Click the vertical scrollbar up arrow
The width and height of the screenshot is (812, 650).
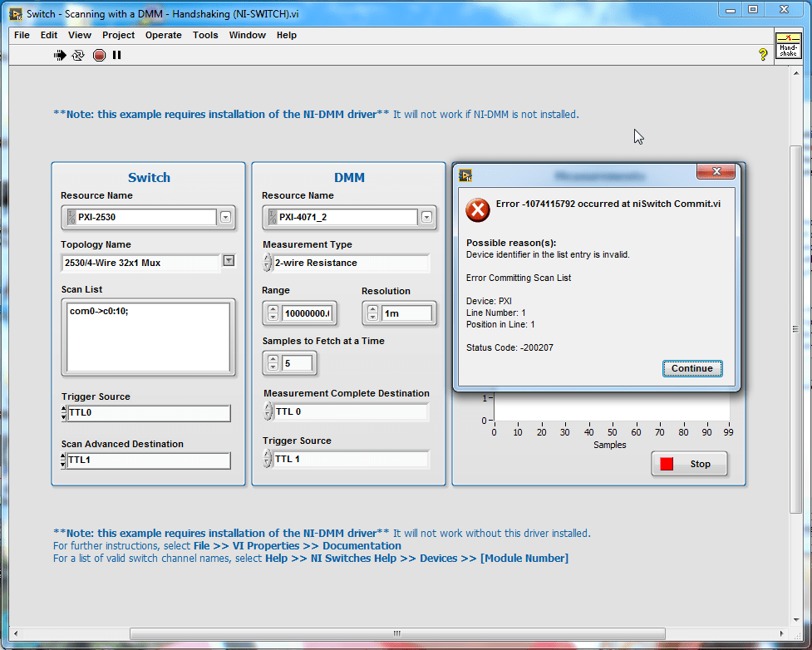pyautogui.click(x=796, y=73)
